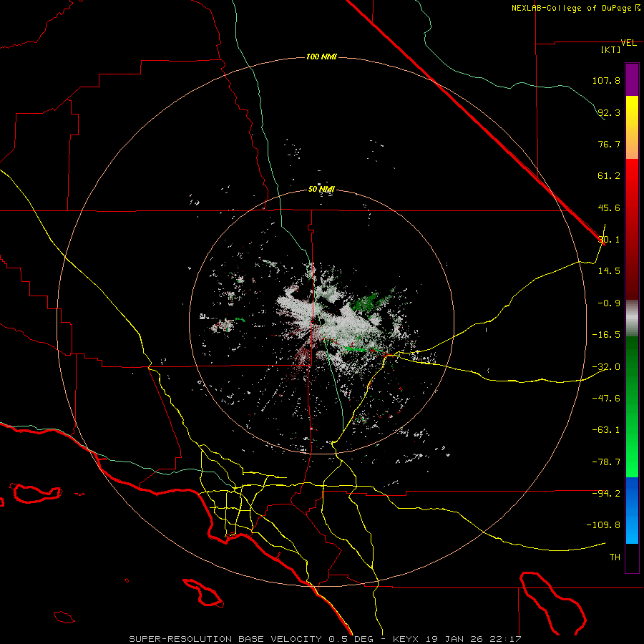This screenshot has width=644, height=644.
Task: Click the TH legend label
Action: point(615,557)
